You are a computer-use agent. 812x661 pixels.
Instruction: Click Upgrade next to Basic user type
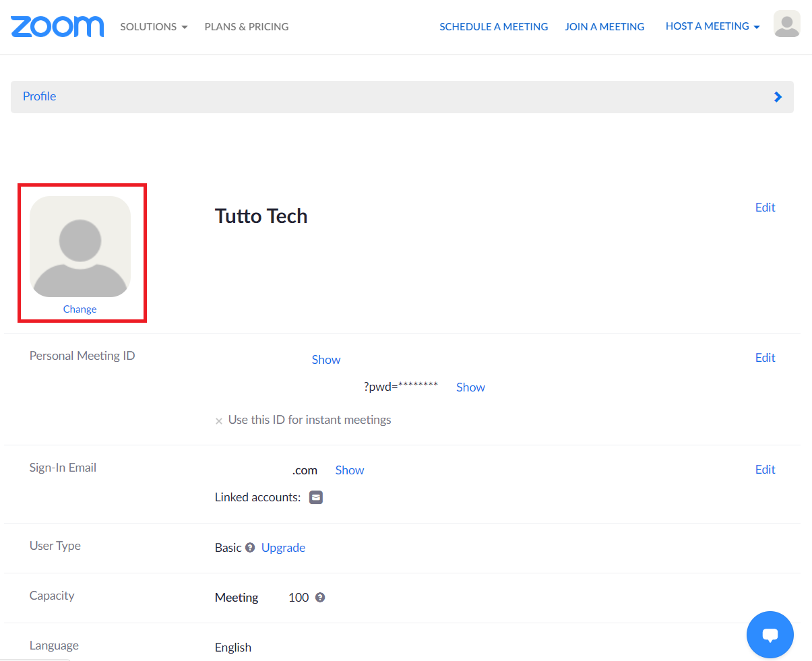[283, 548]
